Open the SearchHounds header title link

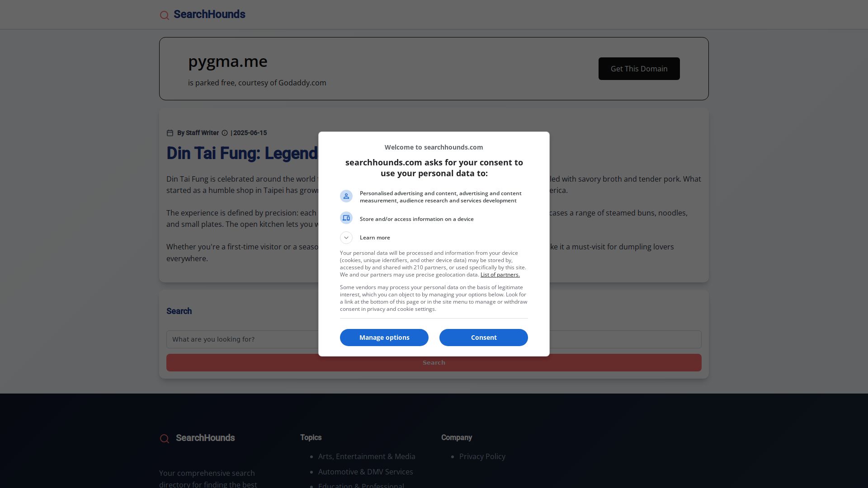tap(209, 14)
